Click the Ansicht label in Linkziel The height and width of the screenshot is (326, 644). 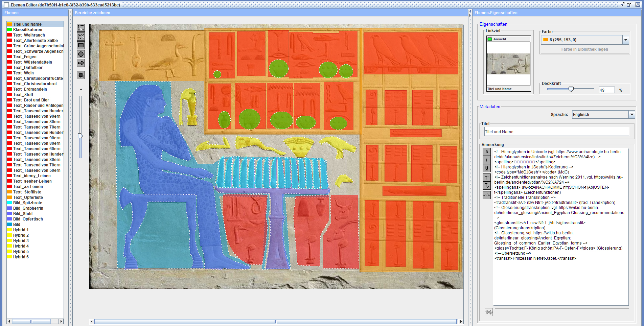tap(500, 39)
